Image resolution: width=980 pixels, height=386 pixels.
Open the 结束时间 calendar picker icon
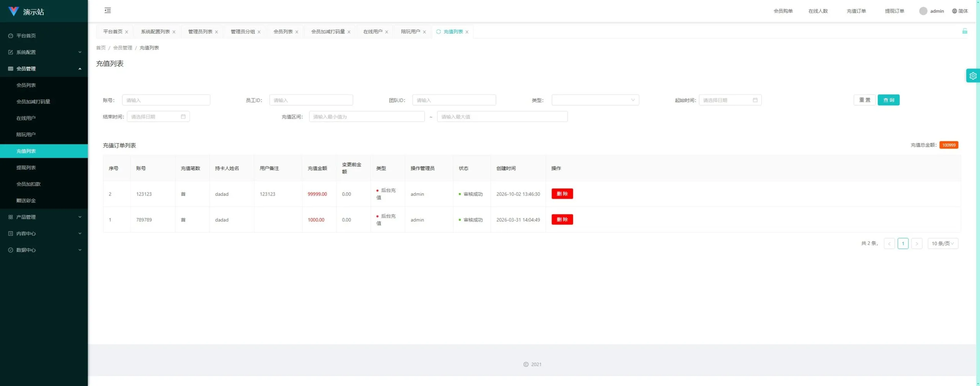(x=183, y=117)
